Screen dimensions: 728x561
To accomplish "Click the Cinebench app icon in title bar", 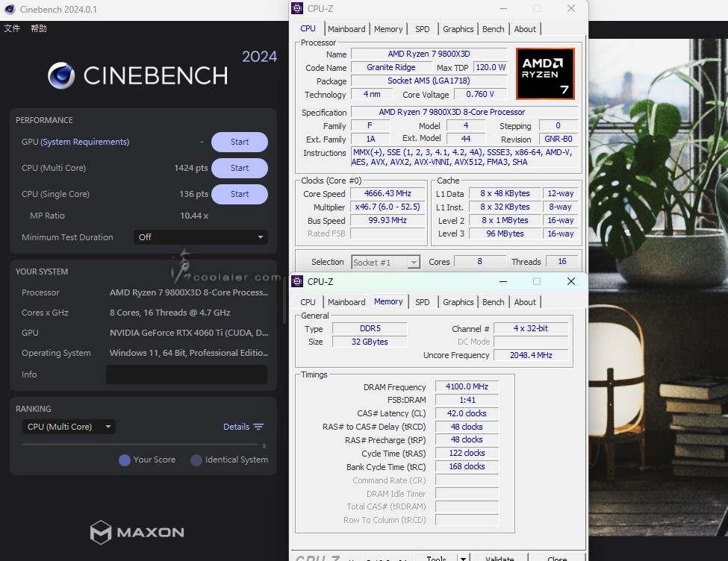I will (x=10, y=9).
